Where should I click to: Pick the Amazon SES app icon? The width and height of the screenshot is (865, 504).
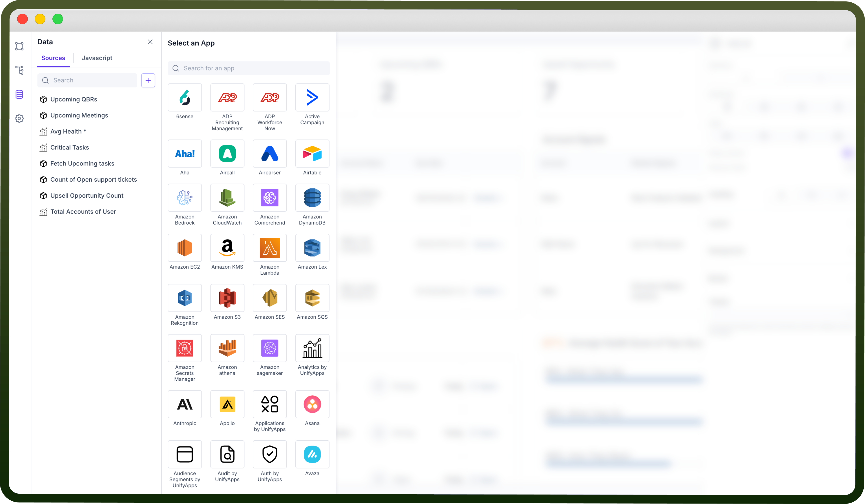(x=270, y=298)
